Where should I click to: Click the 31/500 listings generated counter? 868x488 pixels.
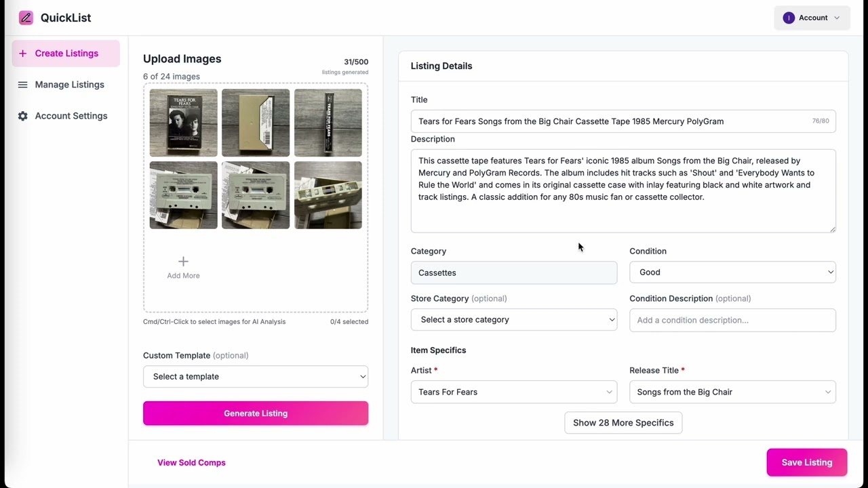(x=345, y=66)
